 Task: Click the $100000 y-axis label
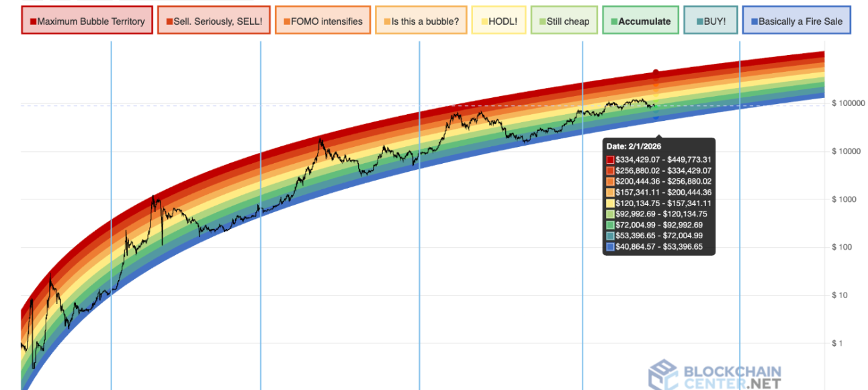click(x=848, y=103)
